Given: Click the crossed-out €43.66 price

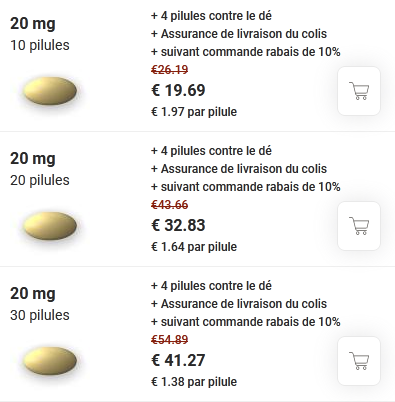Looking at the screenshot, I should pyautogui.click(x=170, y=205).
